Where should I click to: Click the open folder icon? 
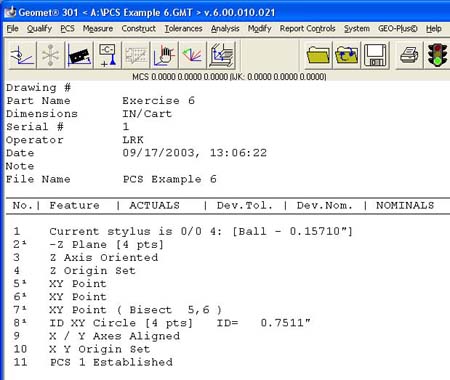coord(318,55)
